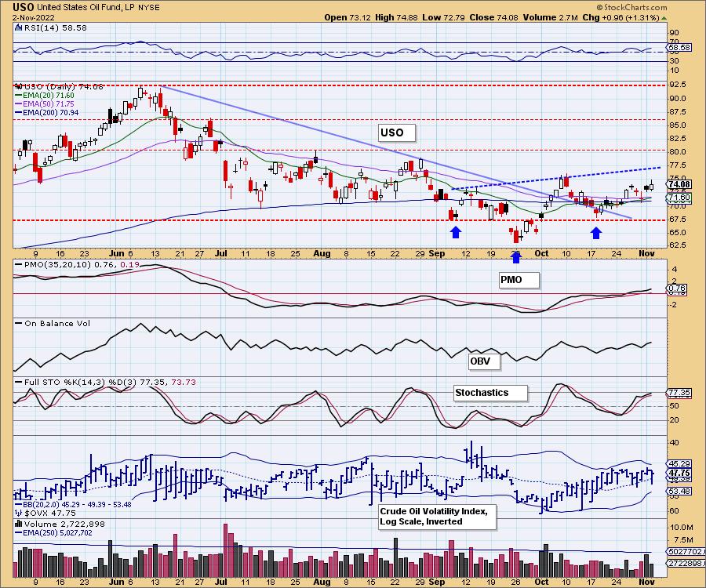The height and width of the screenshot is (588, 706).
Task: Click the bar icon next to $OVX
Action: (19, 513)
